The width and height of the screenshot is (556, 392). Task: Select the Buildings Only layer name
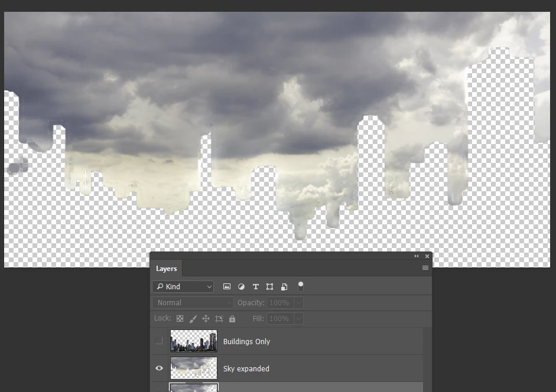(246, 341)
